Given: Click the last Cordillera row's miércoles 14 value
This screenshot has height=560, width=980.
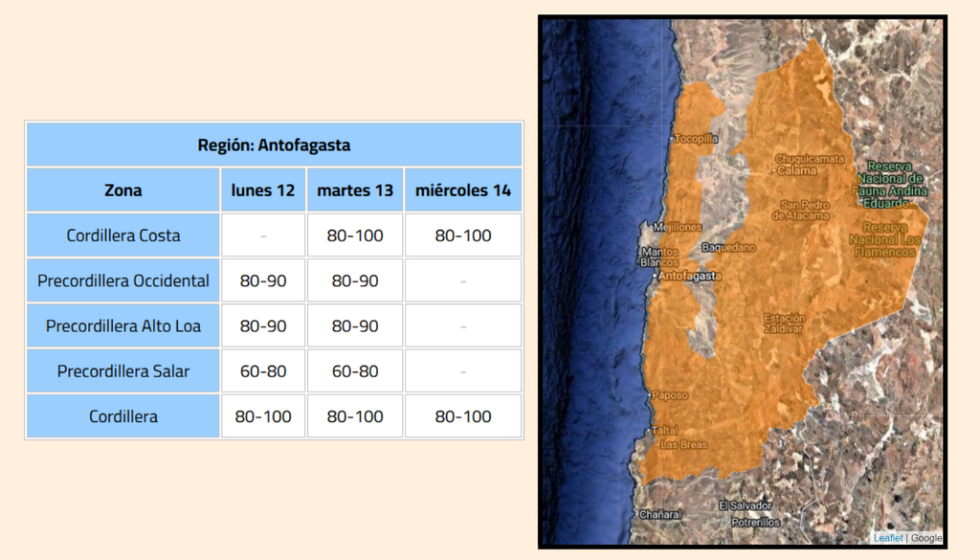Looking at the screenshot, I should [x=463, y=416].
